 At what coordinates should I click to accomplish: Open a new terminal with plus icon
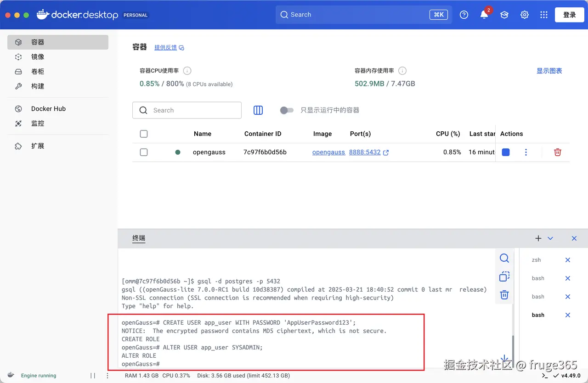pyautogui.click(x=538, y=238)
